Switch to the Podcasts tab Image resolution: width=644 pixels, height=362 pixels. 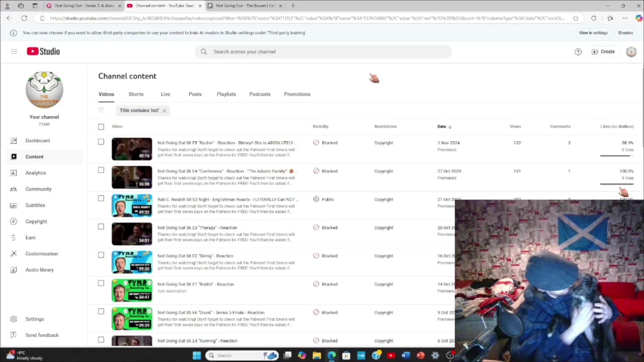pyautogui.click(x=260, y=94)
